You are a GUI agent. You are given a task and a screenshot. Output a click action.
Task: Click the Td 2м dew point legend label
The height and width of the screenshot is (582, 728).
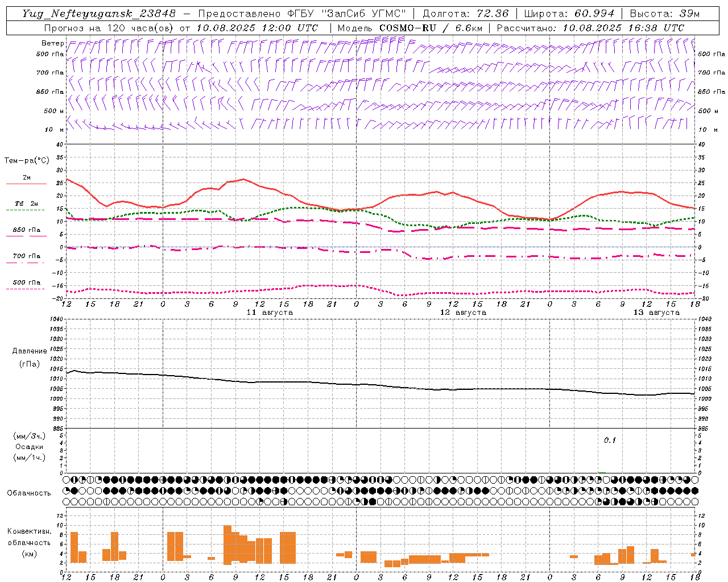[x=27, y=203]
